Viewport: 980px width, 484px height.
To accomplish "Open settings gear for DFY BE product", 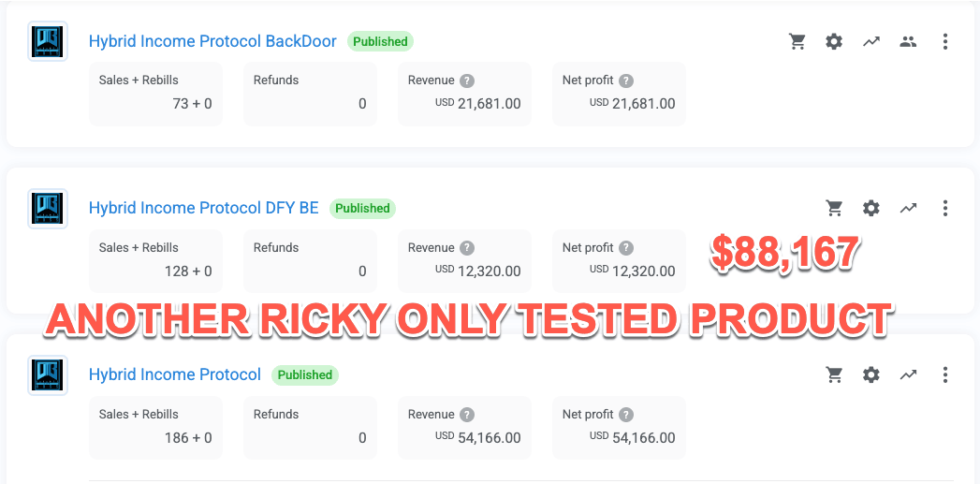I will 871,208.
